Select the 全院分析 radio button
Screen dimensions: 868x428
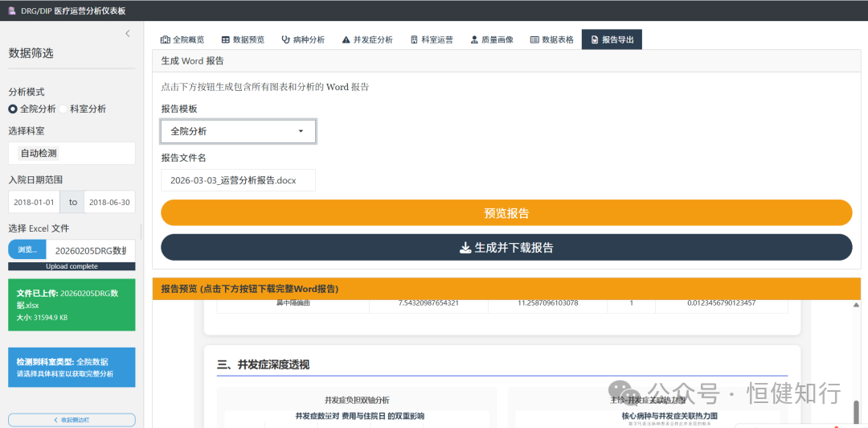[x=13, y=109]
